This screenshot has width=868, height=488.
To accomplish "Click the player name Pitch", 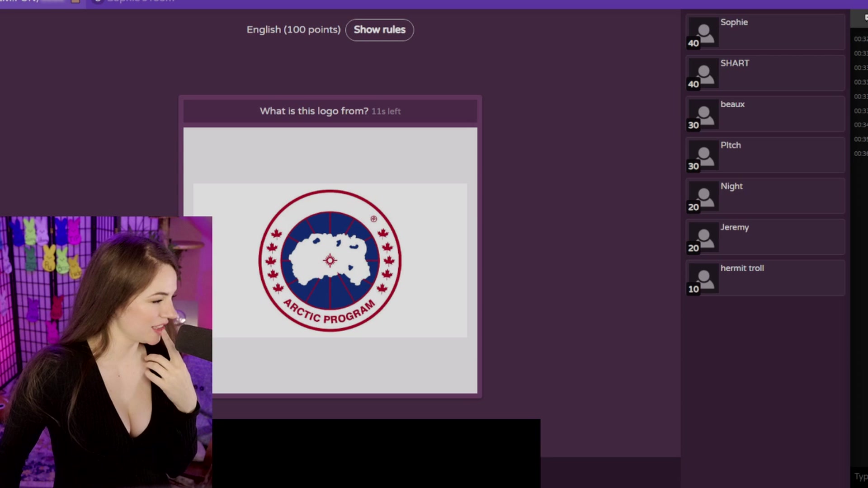I will point(731,145).
